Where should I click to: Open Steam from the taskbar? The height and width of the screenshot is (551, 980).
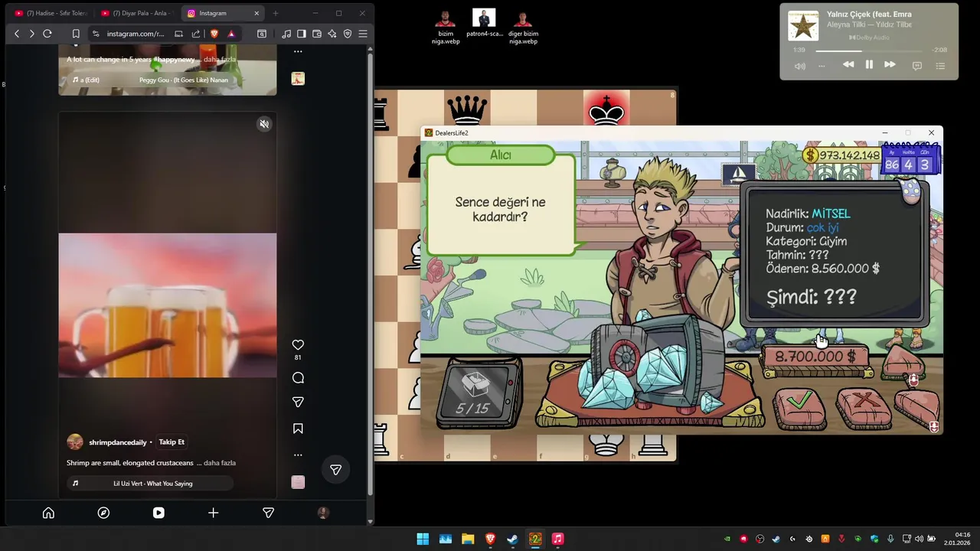pos(513,539)
